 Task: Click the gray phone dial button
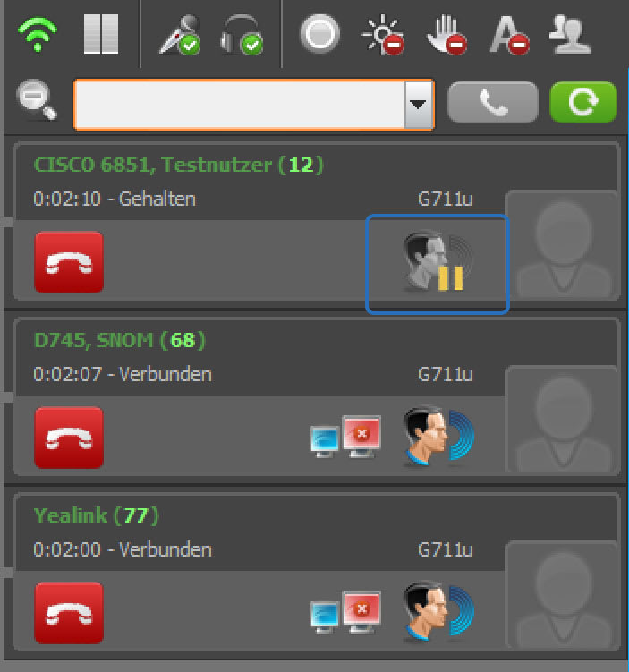pos(493,102)
